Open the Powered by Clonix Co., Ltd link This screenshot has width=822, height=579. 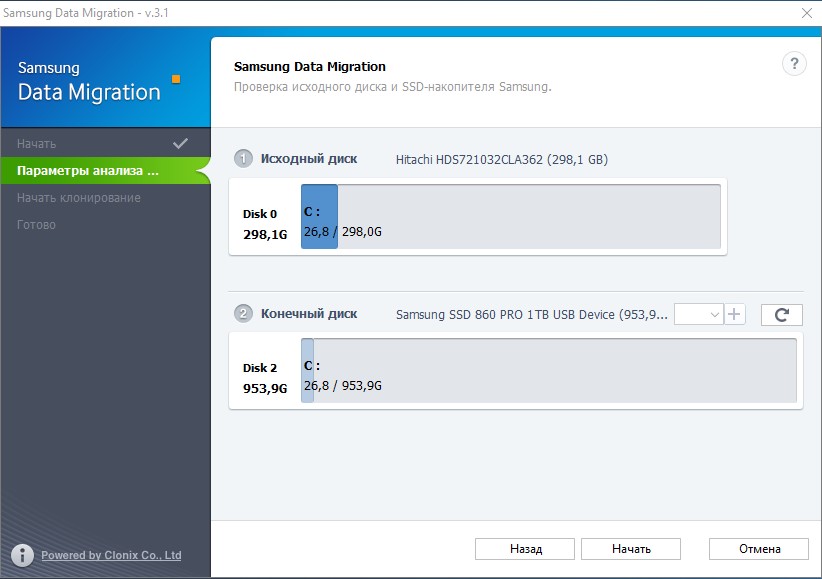(111, 555)
